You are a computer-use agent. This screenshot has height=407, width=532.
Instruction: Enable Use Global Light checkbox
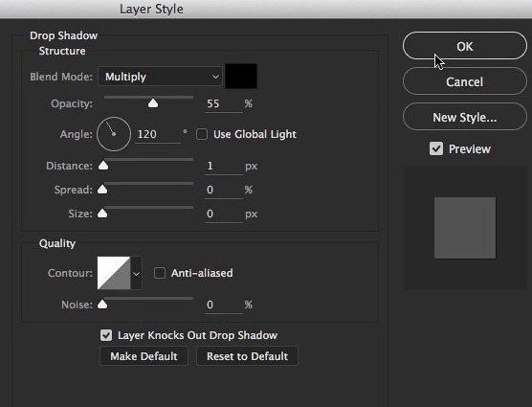[202, 134]
